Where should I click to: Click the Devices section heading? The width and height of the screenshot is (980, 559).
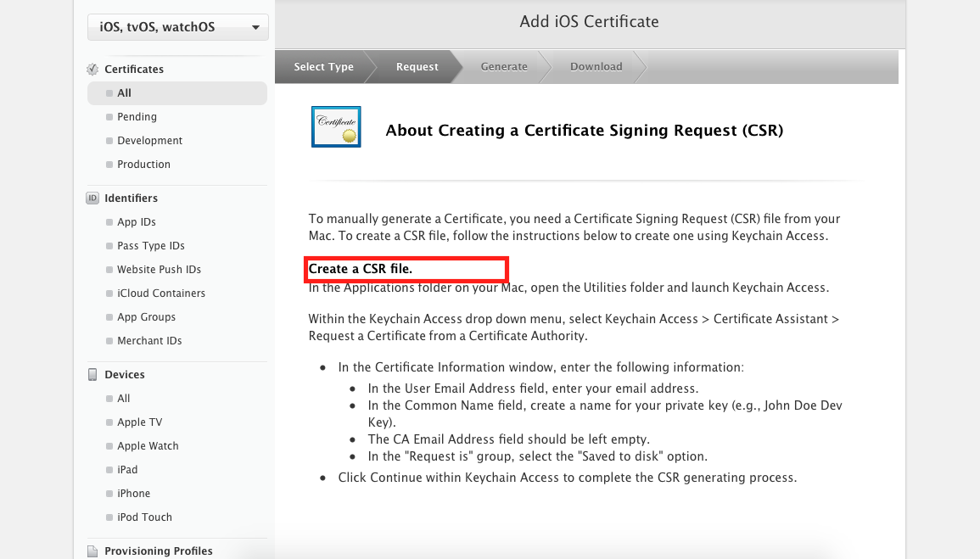click(125, 375)
